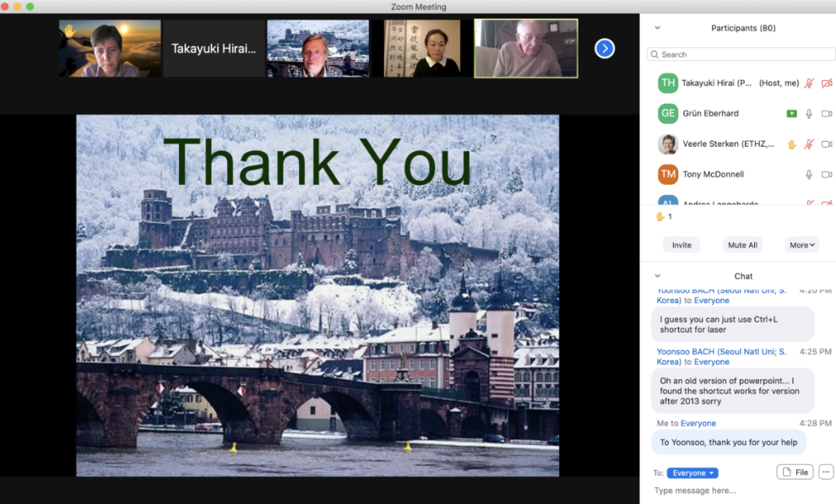
Task: Click Takayuki Hirai's disabled camera icon
Action: point(827,83)
